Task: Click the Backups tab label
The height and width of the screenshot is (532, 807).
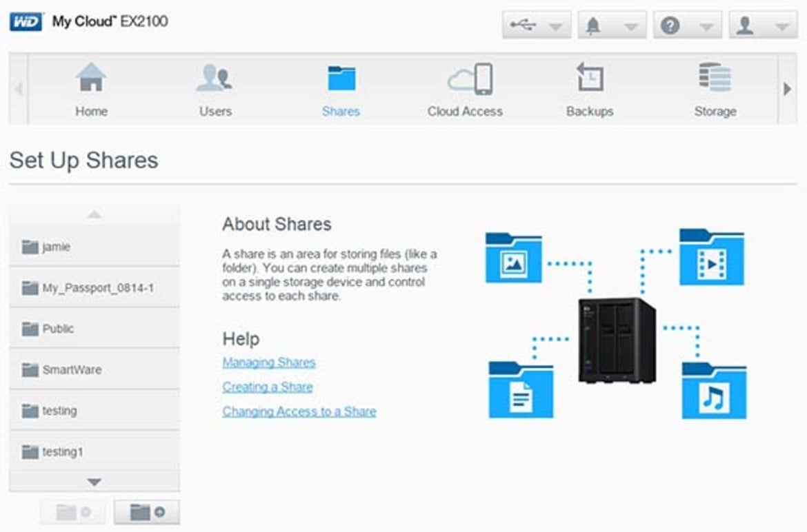Action: point(590,111)
